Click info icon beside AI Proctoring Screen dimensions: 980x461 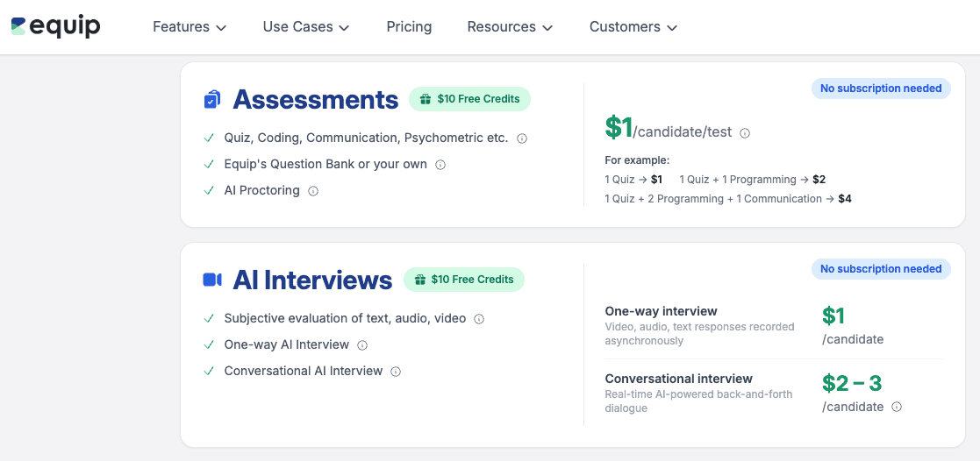pos(313,191)
